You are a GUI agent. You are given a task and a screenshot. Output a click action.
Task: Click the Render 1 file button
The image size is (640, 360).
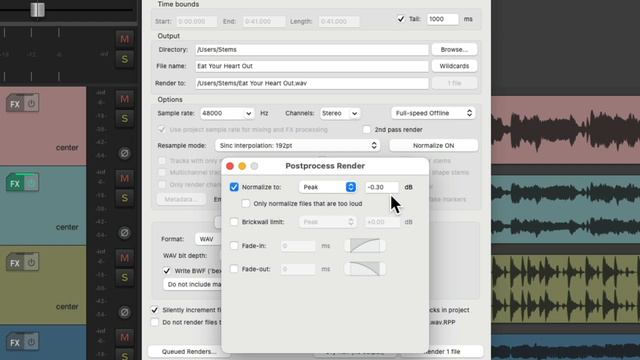(x=443, y=351)
